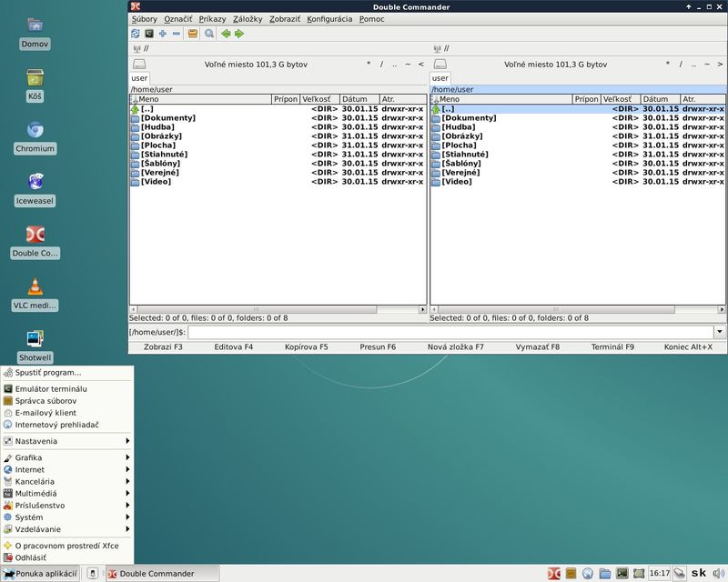728x582 pixels.
Task: Open the terminal icon in the toolbar
Action: pyautogui.click(x=149, y=34)
